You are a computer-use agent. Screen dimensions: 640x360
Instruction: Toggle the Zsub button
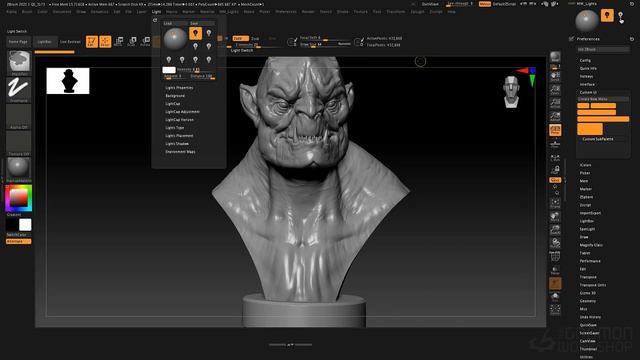click(255, 38)
